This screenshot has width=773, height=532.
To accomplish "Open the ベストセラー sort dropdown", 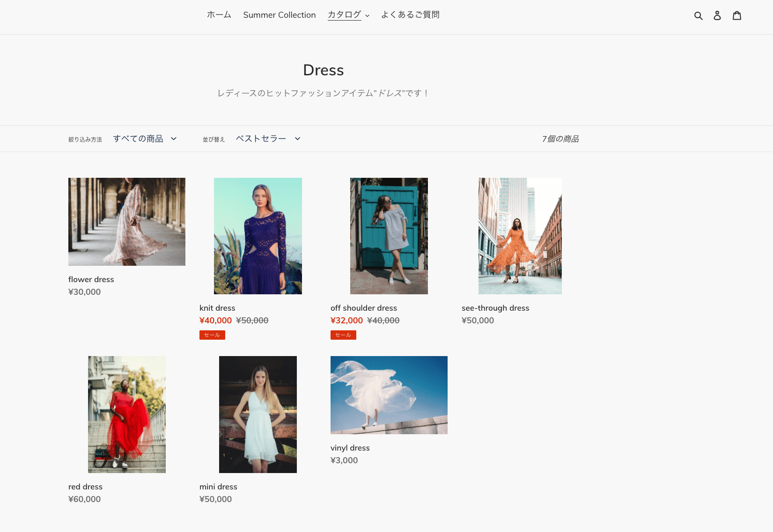I will click(268, 138).
